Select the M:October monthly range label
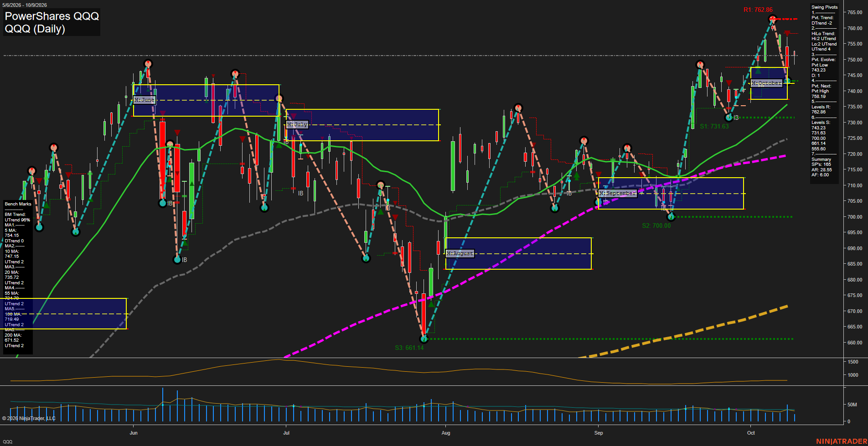Screen dimensions: 868x446 point(766,83)
